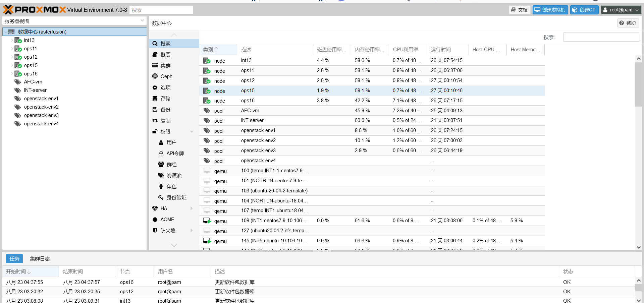
Task: Click the authentication key icon
Action: point(161,197)
